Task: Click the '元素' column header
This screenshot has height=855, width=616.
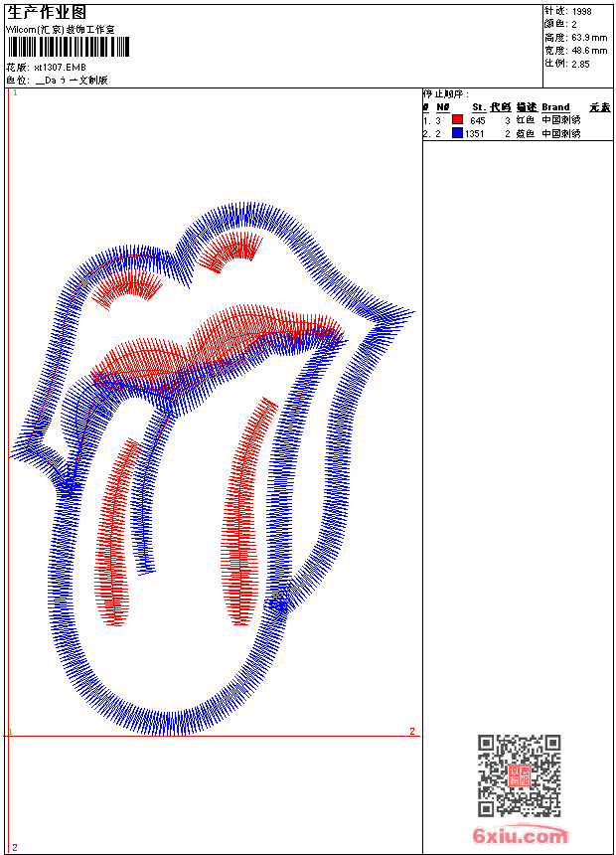Action: tap(600, 107)
